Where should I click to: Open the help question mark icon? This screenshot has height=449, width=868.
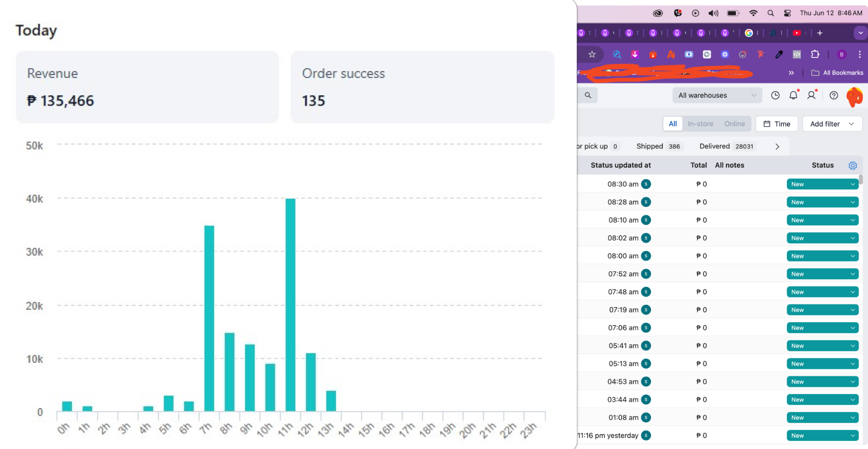tap(834, 95)
